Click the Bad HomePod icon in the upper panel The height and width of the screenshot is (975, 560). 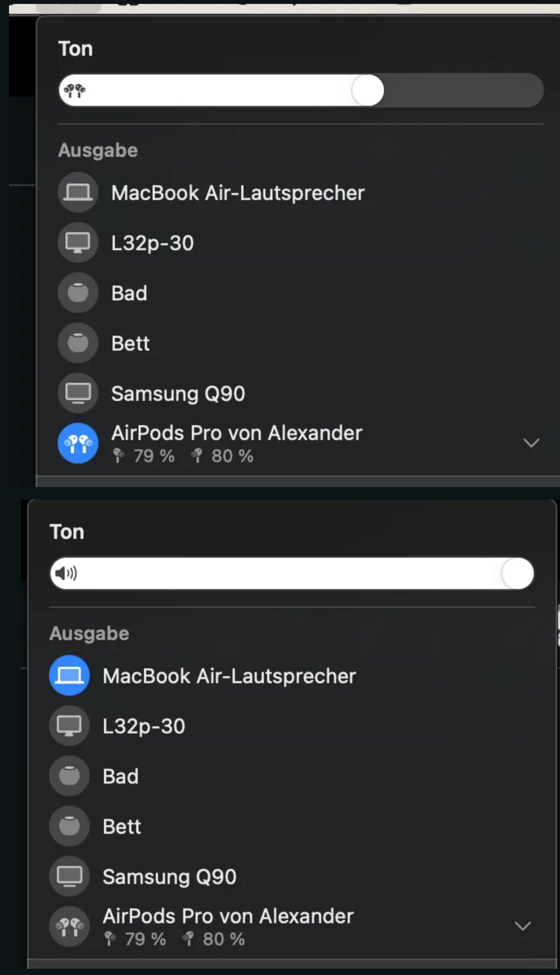click(x=78, y=293)
